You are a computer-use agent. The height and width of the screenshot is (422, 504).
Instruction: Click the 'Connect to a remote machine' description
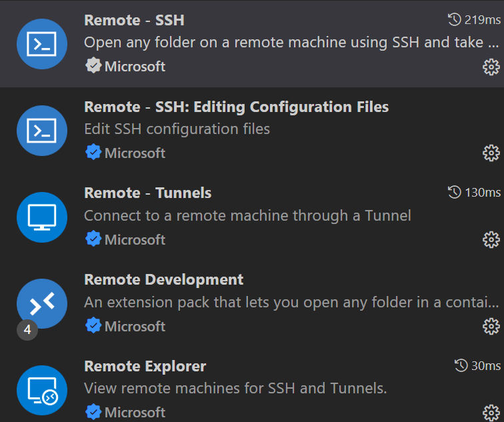247,215
